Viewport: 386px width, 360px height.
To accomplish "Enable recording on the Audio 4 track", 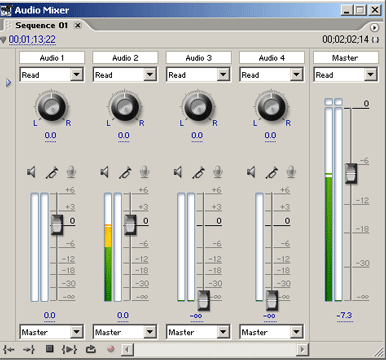I will coord(291,172).
